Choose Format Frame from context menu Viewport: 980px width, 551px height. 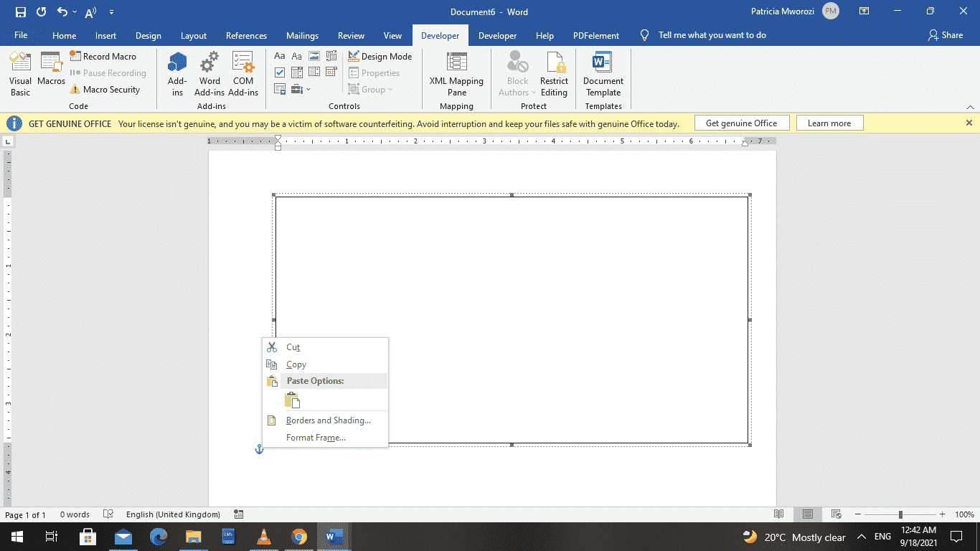click(x=316, y=438)
